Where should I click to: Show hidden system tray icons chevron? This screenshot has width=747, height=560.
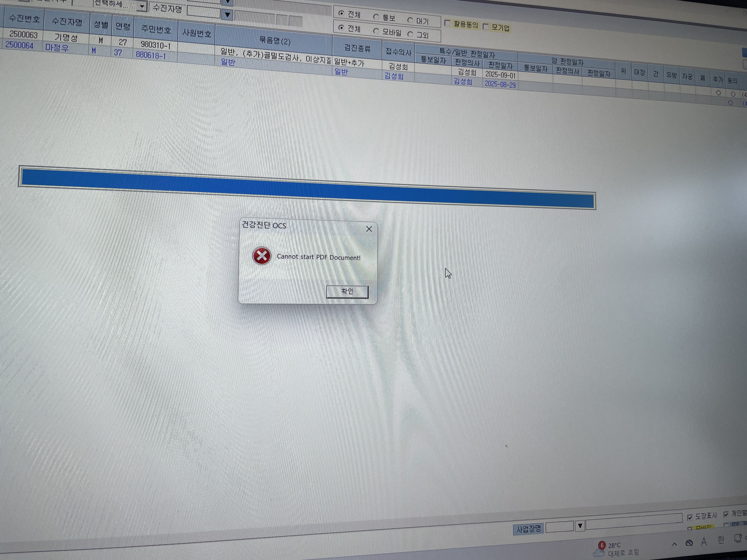click(674, 544)
